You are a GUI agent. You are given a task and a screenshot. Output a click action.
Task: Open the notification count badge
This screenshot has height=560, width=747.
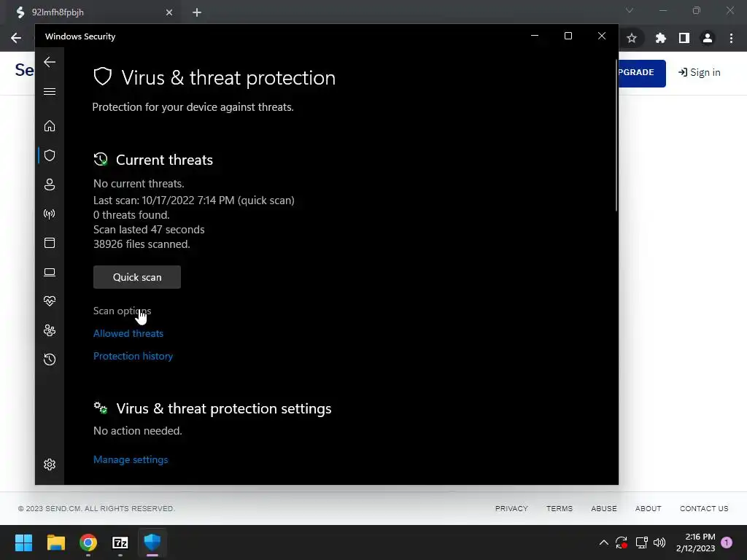727,542
